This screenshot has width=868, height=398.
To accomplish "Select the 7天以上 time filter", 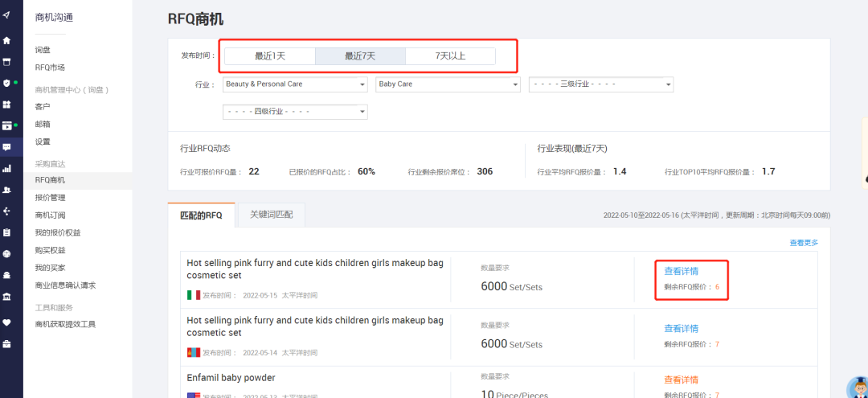I will [451, 56].
